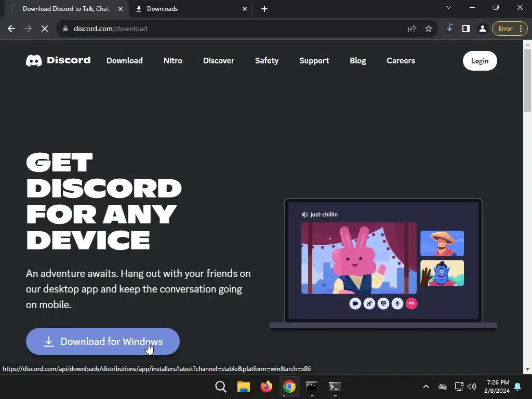Launch Firefox from the taskbar
Image resolution: width=532 pixels, height=399 pixels.
tap(267, 387)
